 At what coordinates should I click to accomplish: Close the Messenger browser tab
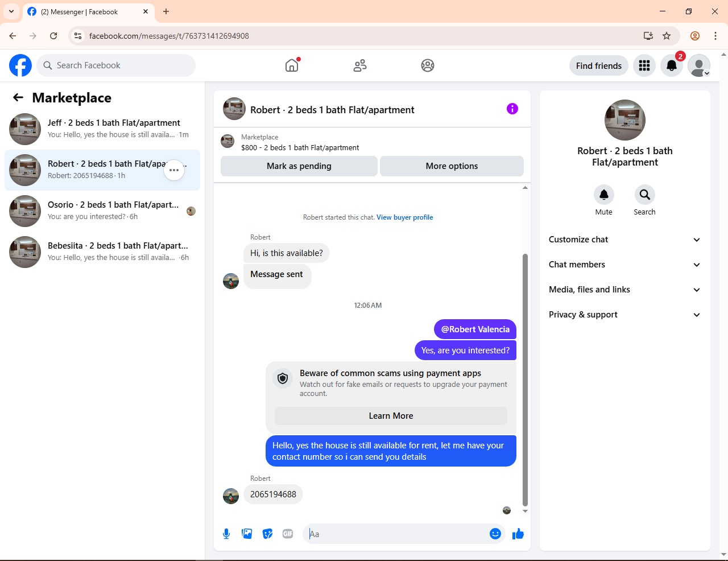point(146,11)
